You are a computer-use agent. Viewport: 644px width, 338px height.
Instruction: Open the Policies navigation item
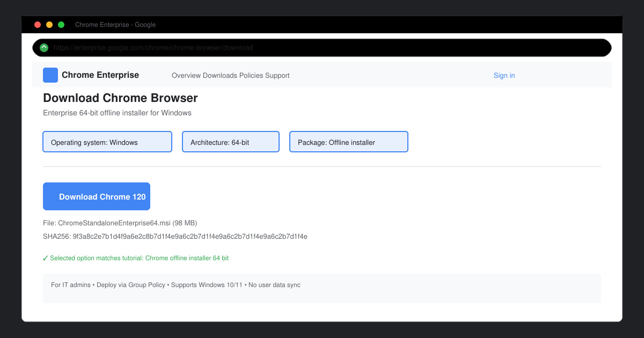click(x=251, y=76)
